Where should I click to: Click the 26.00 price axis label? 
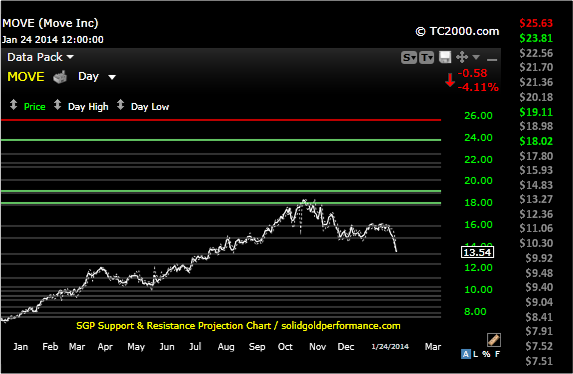pyautogui.click(x=478, y=116)
